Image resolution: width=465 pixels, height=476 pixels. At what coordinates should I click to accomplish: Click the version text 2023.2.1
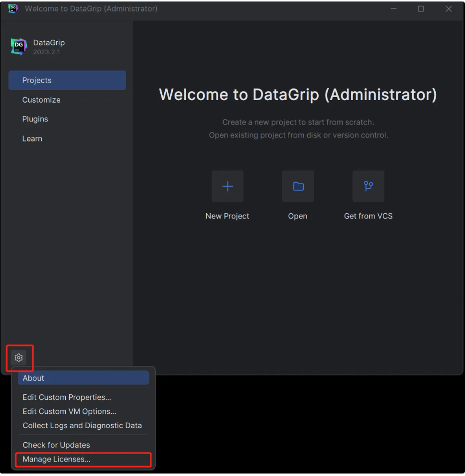click(x=47, y=52)
